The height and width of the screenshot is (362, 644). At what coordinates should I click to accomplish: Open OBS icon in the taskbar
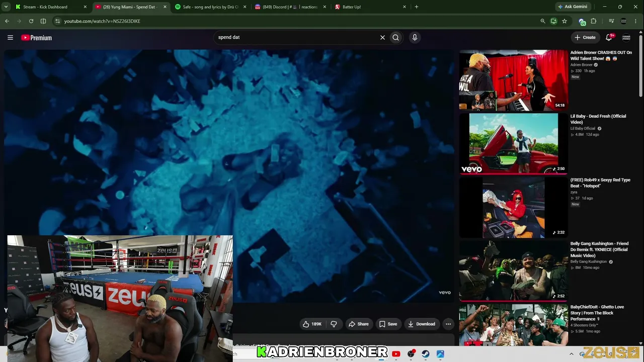[411, 354]
